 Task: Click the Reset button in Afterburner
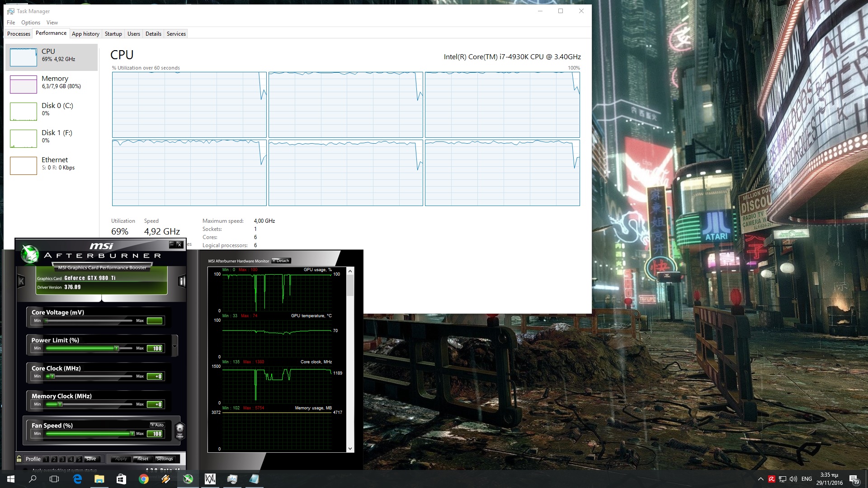(x=142, y=459)
